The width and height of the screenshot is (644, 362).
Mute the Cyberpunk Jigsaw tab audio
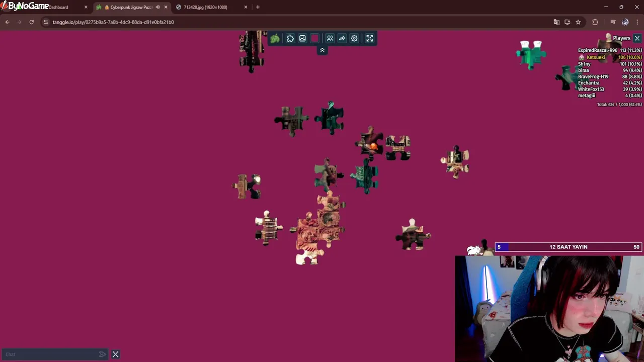pyautogui.click(x=157, y=7)
